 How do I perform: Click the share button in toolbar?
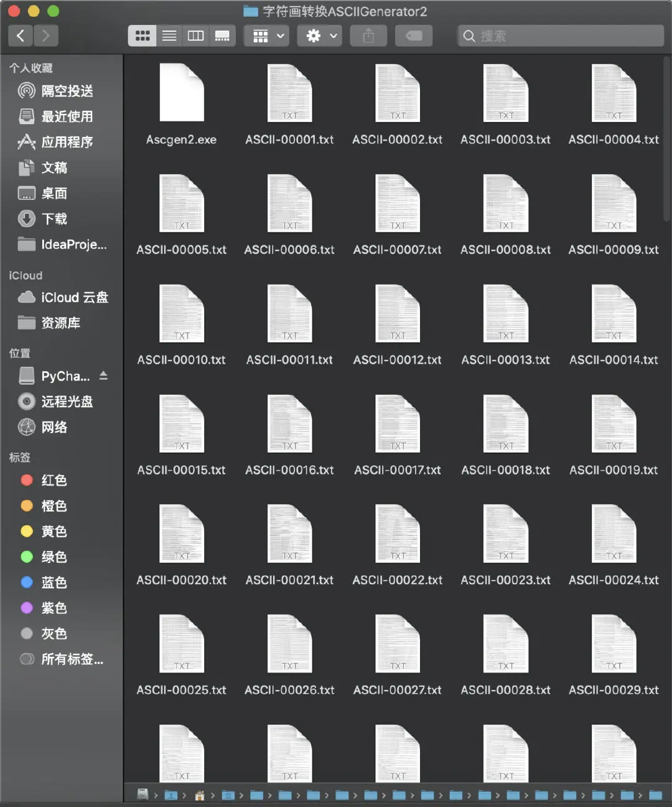point(368,36)
